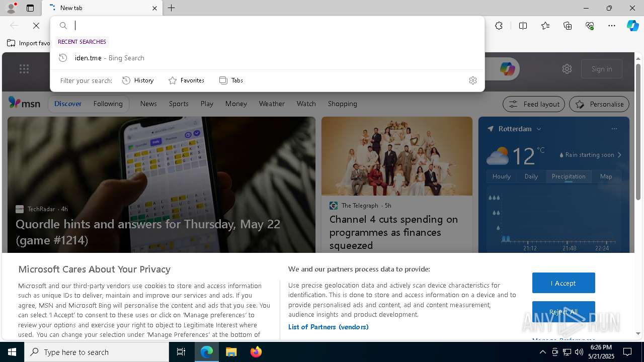644x362 pixels.
Task: Open Task View on taskbar
Action: point(181,352)
